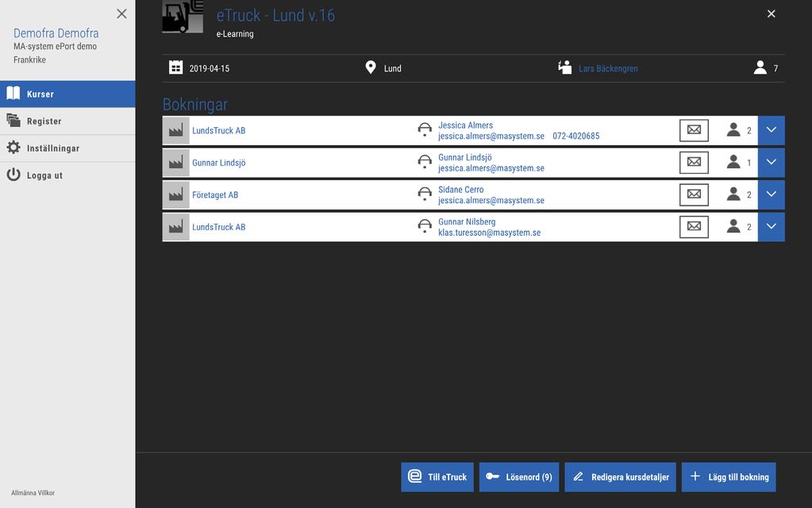
Task: Open Gunnar Lindsjö company link
Action: 218,163
